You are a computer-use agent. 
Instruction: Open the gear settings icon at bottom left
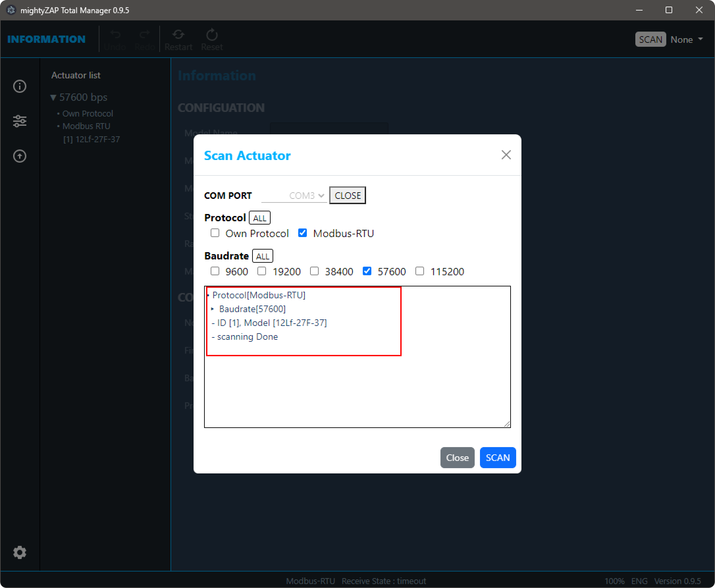[x=20, y=552]
